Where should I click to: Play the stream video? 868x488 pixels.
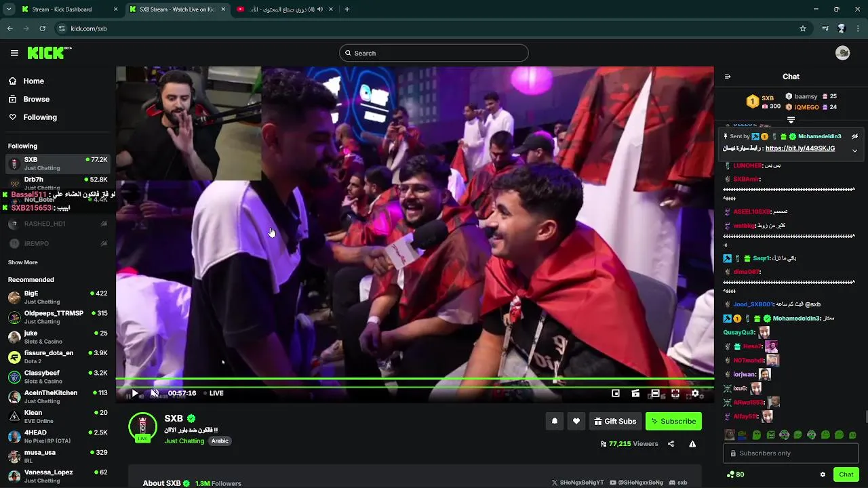pyautogui.click(x=135, y=393)
